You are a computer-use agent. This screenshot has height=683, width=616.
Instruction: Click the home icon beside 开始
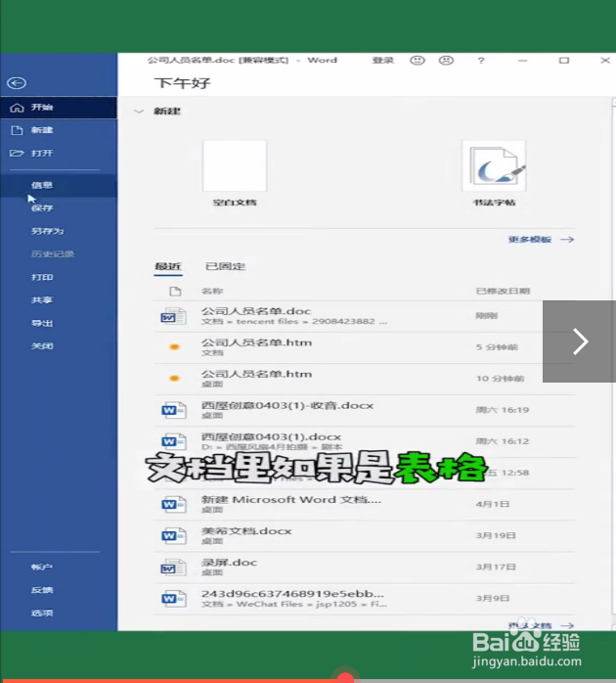(17, 108)
